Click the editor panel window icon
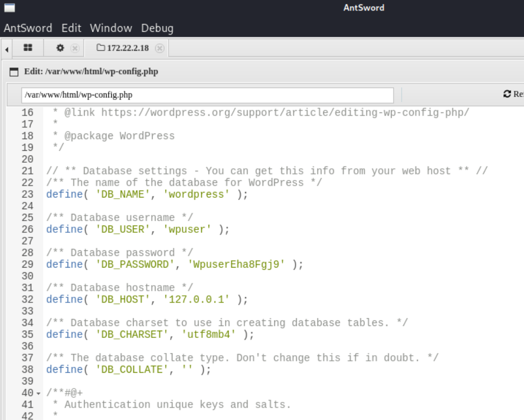The width and height of the screenshot is (524, 420). coord(14,72)
